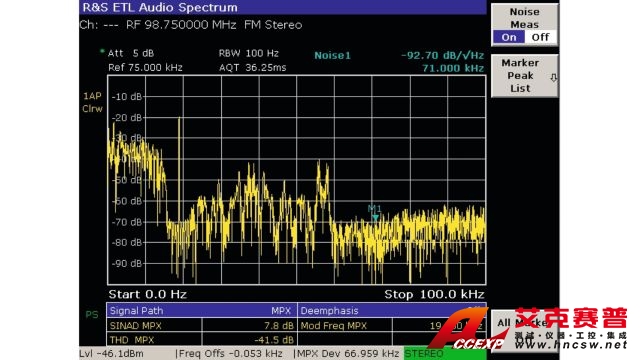The height and width of the screenshot is (360, 640).
Task: Open the Marker Peak List softkey
Action: tap(524, 76)
